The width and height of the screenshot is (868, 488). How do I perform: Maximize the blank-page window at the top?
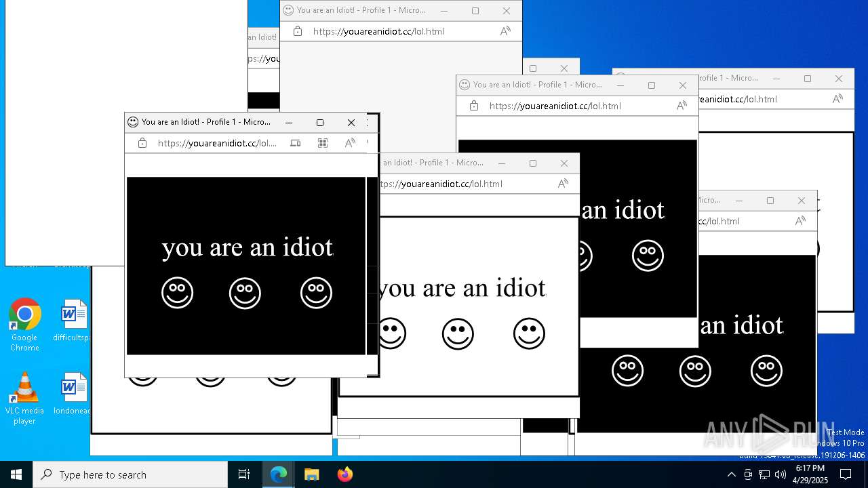pos(475,11)
